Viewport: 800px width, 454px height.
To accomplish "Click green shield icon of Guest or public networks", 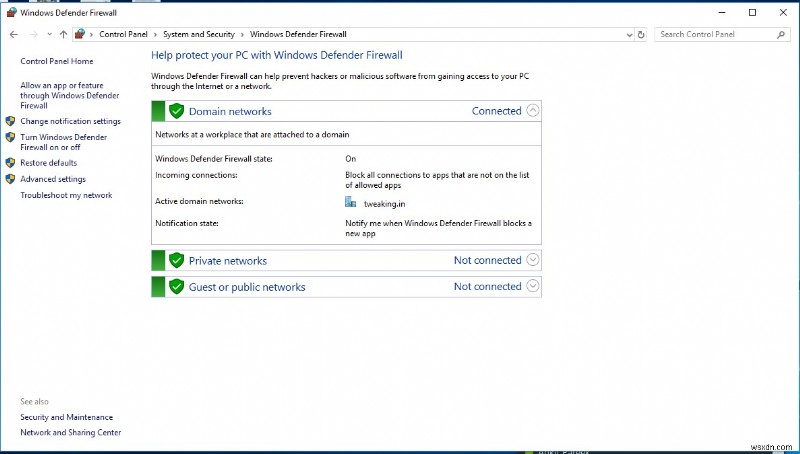I will tap(177, 287).
